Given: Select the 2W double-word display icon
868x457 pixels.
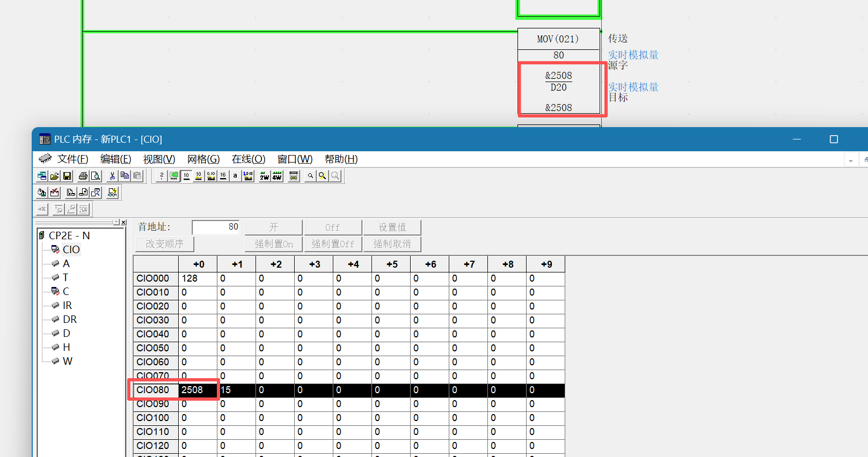Looking at the screenshot, I should pyautogui.click(x=264, y=176).
